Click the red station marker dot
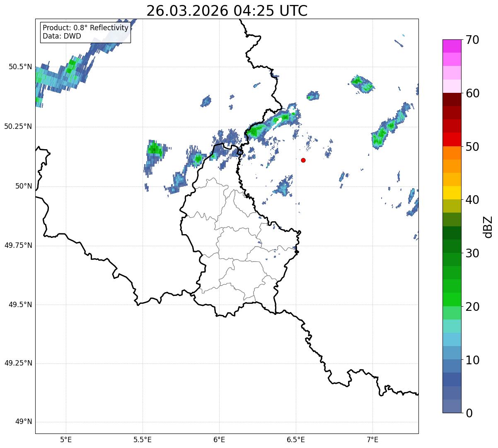The height and width of the screenshot is (448, 498). pos(303,160)
